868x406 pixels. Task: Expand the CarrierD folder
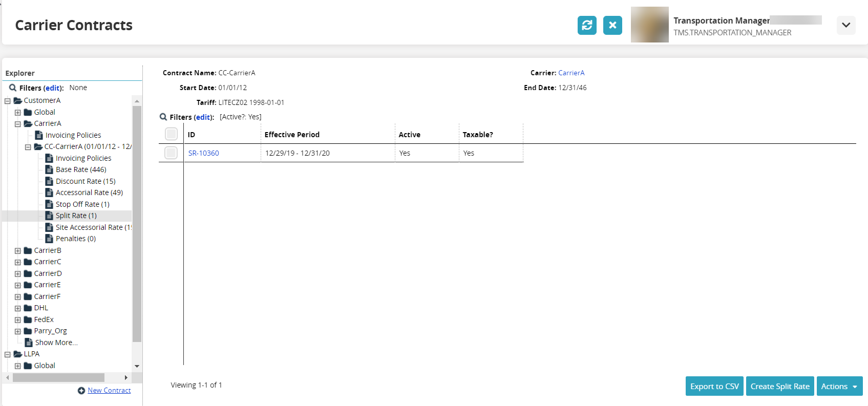pyautogui.click(x=18, y=274)
